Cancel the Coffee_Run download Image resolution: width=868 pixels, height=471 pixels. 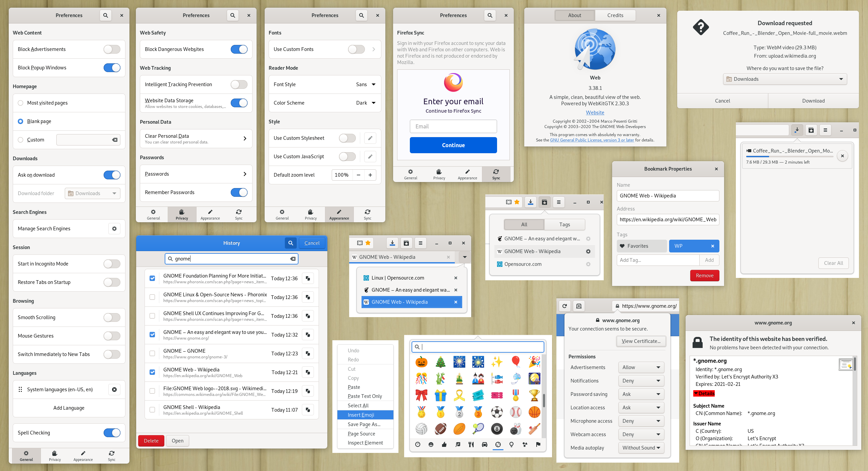(843, 156)
